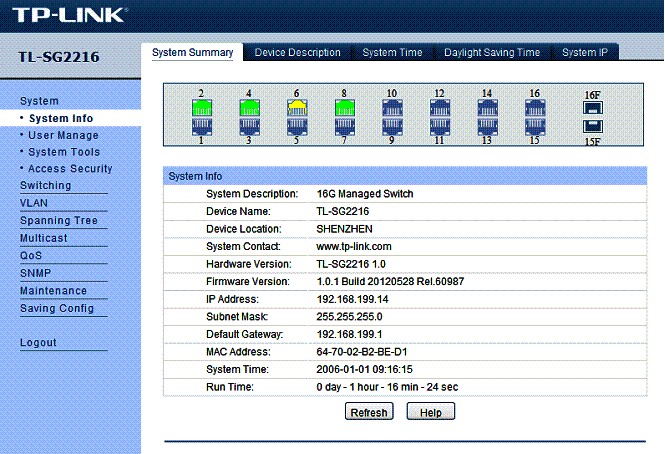Click port 16 icon on switch panel

[x=535, y=108]
